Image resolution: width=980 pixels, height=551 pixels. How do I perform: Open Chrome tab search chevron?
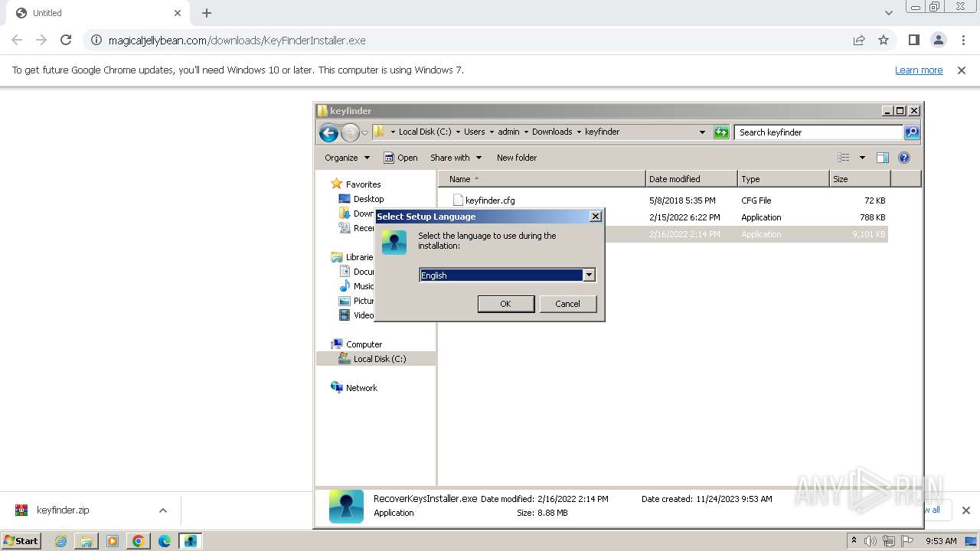point(888,13)
